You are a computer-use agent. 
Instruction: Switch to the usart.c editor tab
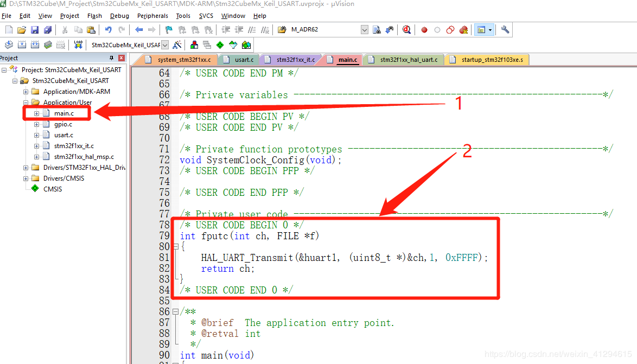click(239, 60)
